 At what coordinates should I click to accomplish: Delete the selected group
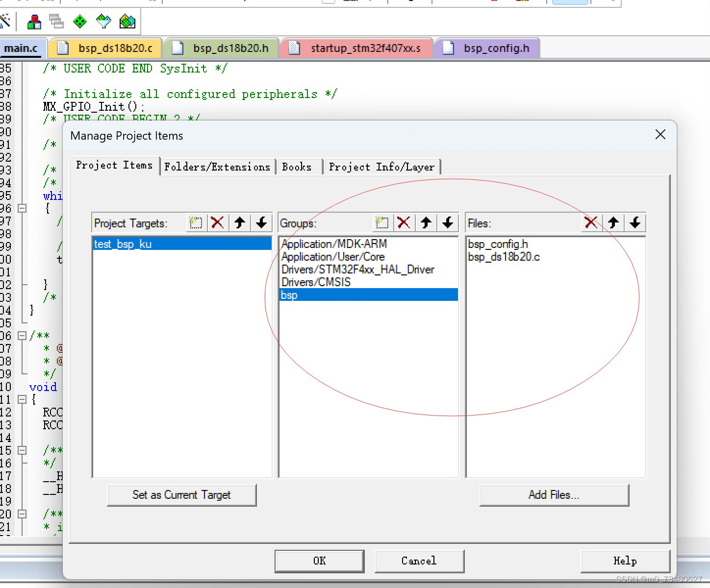coord(404,223)
